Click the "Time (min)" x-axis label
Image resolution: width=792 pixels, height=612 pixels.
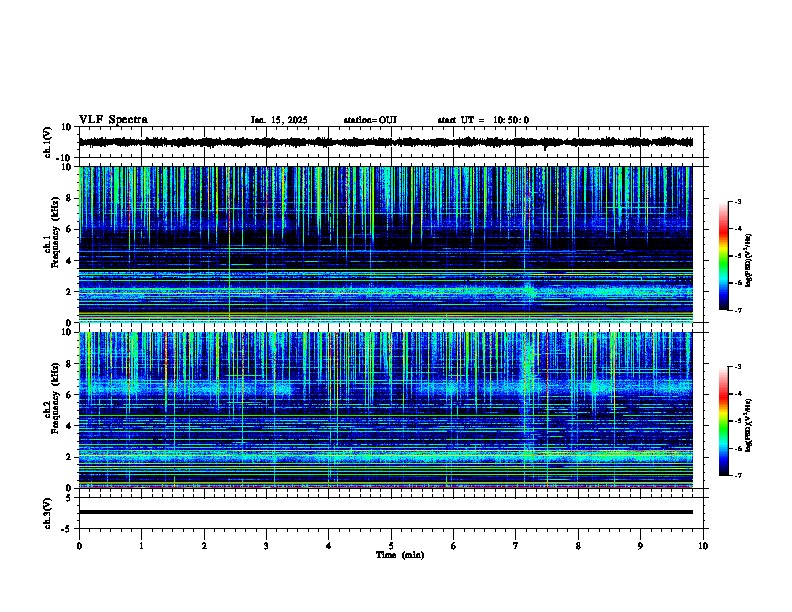(400, 555)
